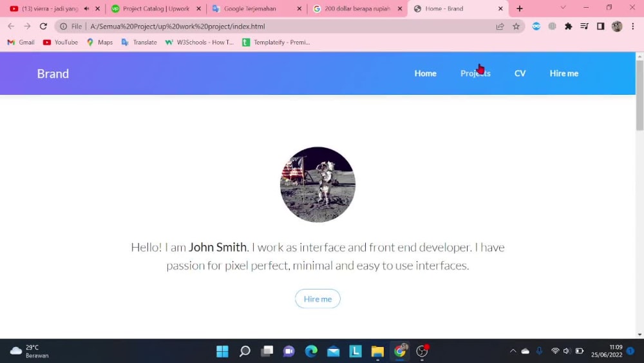Screen dimensions: 644x363
Task: Click scrollbar down arrow
Action: [x=639, y=335]
